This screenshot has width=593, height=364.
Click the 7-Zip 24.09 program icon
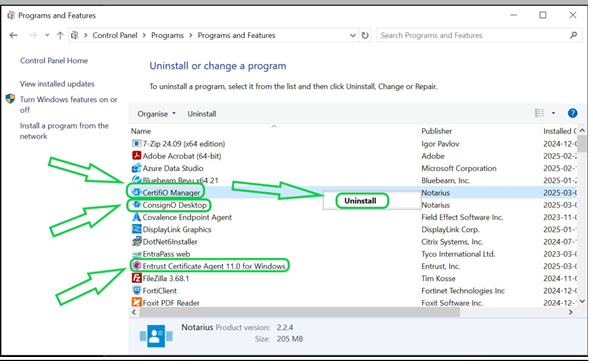point(136,144)
